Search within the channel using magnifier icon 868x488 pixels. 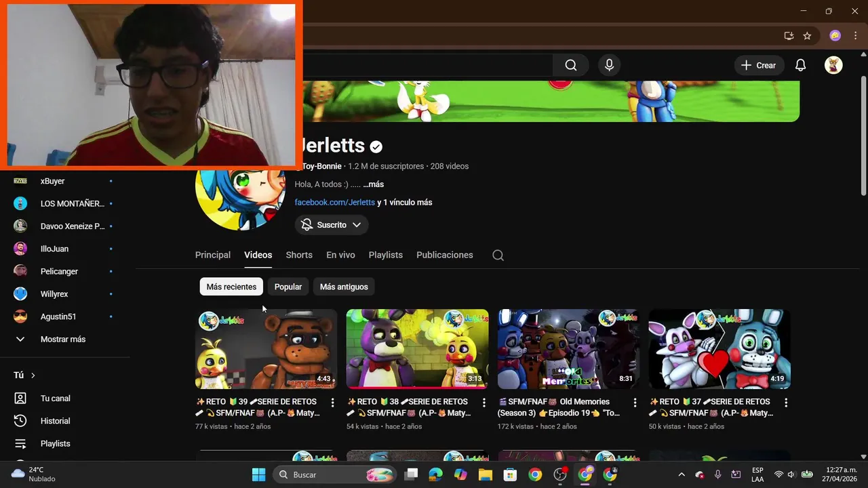coord(498,256)
